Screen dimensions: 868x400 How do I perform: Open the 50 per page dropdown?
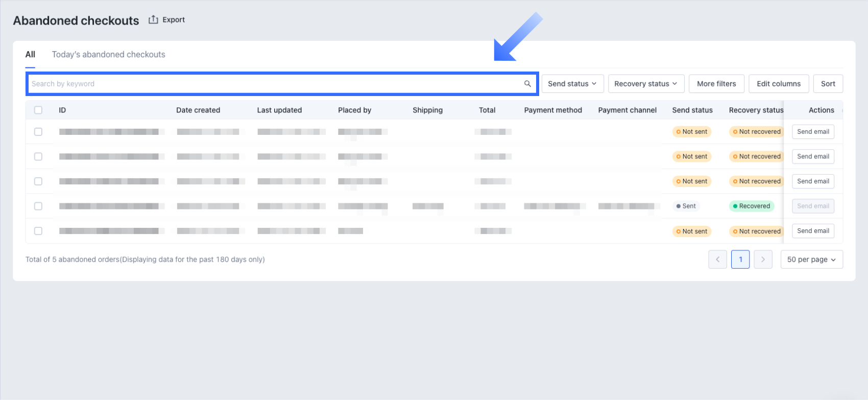pos(812,260)
